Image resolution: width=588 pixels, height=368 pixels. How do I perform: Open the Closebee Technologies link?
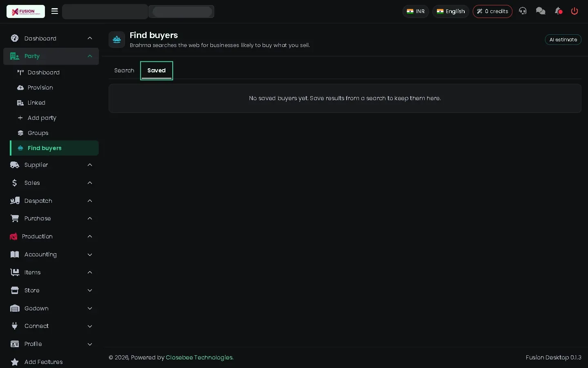tap(200, 357)
